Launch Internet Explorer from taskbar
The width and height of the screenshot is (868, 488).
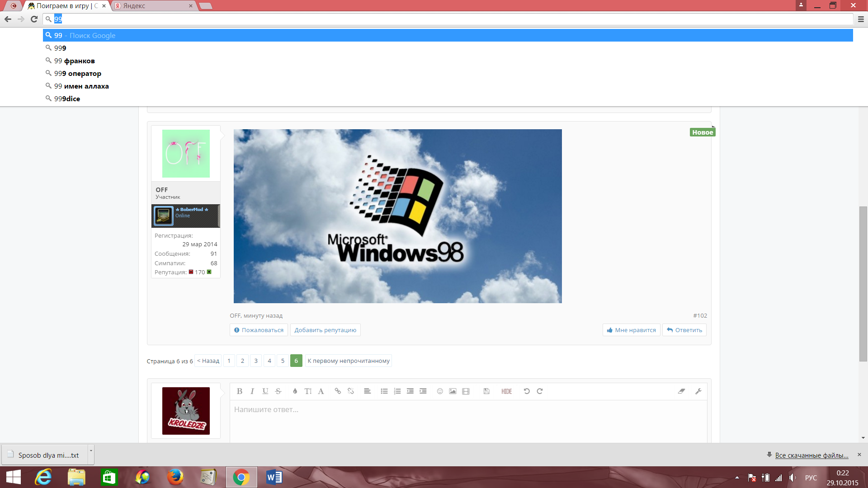[44, 477]
